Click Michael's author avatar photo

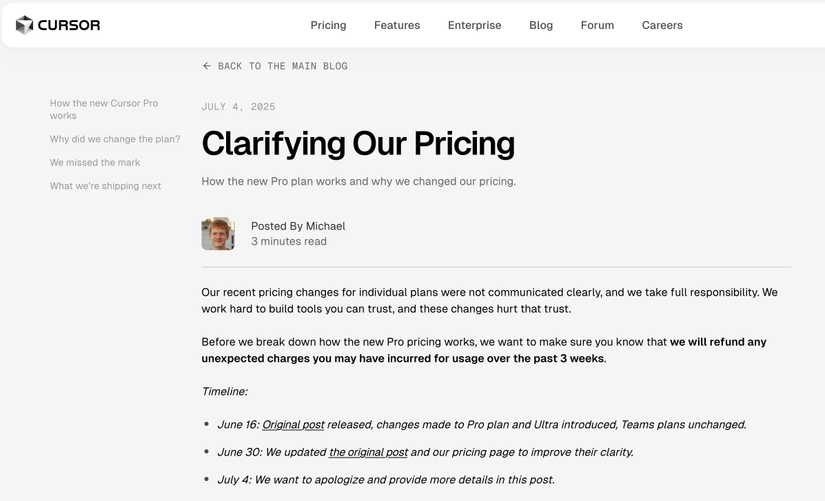[218, 234]
